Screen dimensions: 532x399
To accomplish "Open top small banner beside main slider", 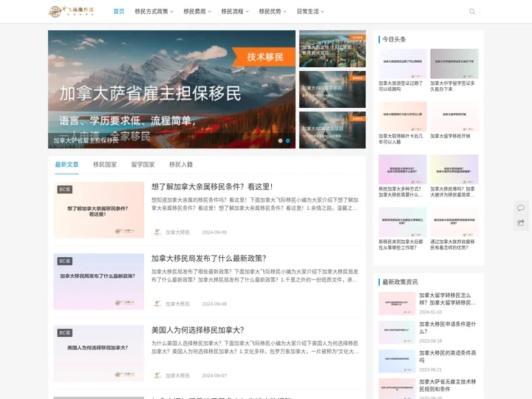I will tap(332, 49).
